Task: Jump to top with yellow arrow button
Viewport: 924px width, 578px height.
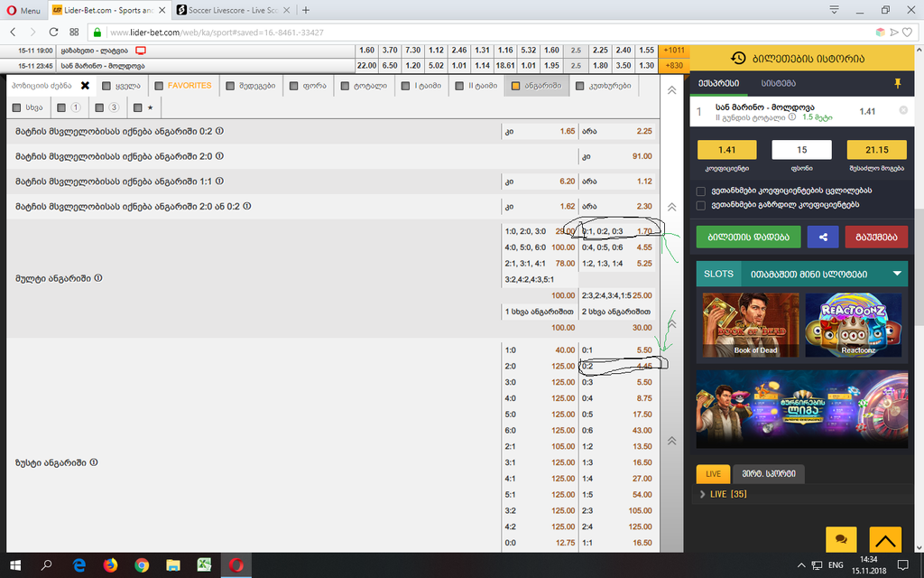Action: pos(885,539)
